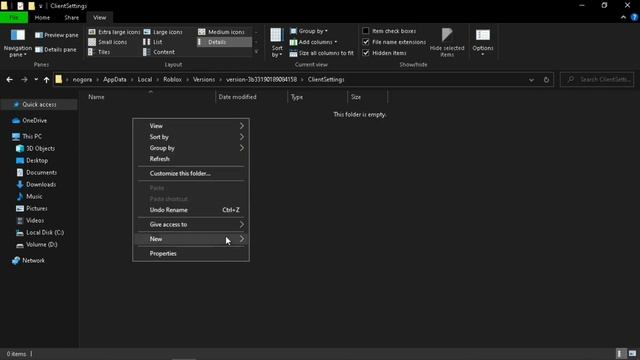This screenshot has width=640, height=360.
Task: Open the Add columns dropdown
Action: coord(313,42)
